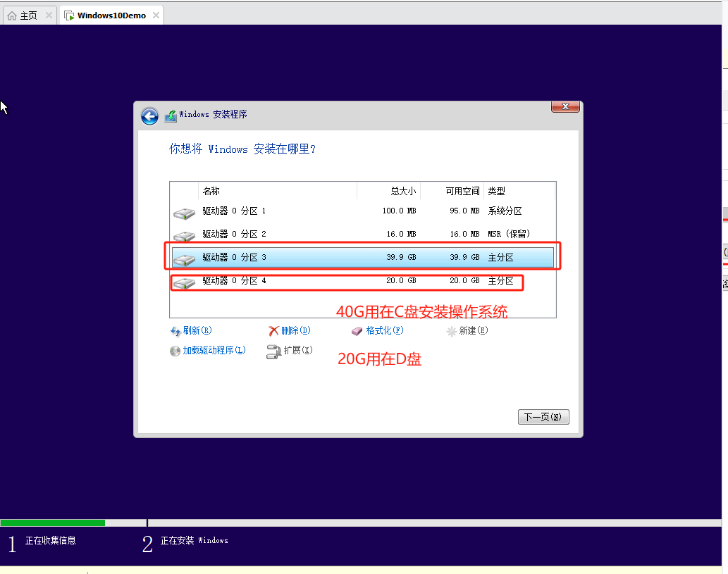Screen dimensions: 728x574
Task: Click the Extend (扩展) drive icon
Action: tap(273, 351)
